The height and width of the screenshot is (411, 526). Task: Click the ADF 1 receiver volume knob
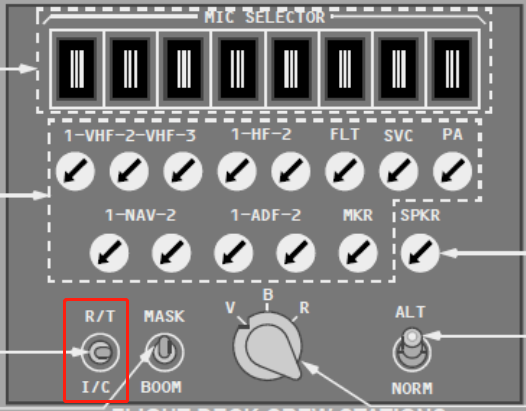(x=233, y=253)
